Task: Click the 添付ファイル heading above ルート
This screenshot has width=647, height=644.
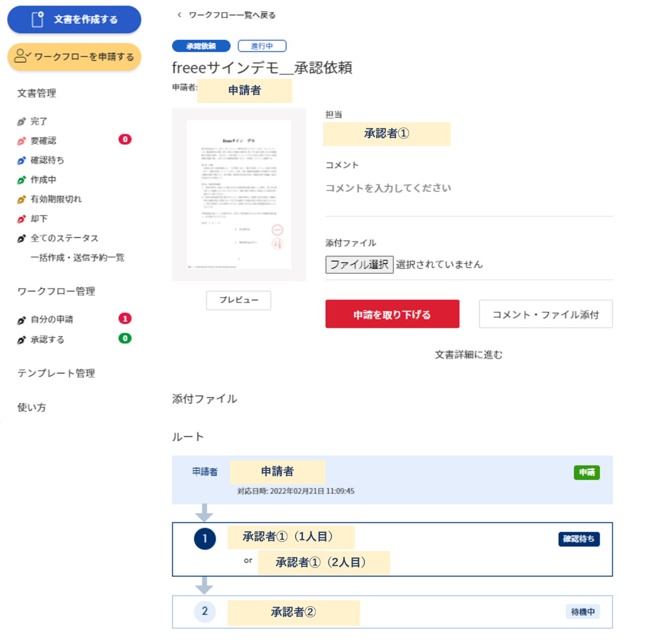Action: [x=205, y=399]
